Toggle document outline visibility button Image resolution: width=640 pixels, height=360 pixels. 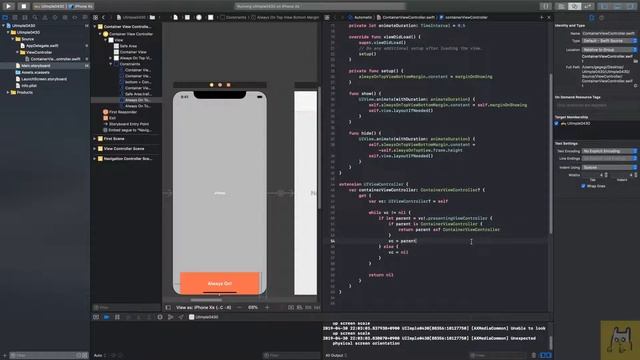point(168,307)
